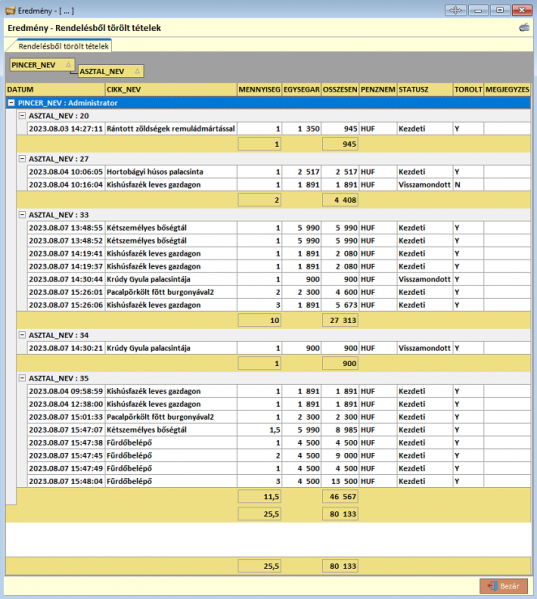
Task: Select the row dated 2023.08.07 14:19:41
Action: tap(279, 254)
